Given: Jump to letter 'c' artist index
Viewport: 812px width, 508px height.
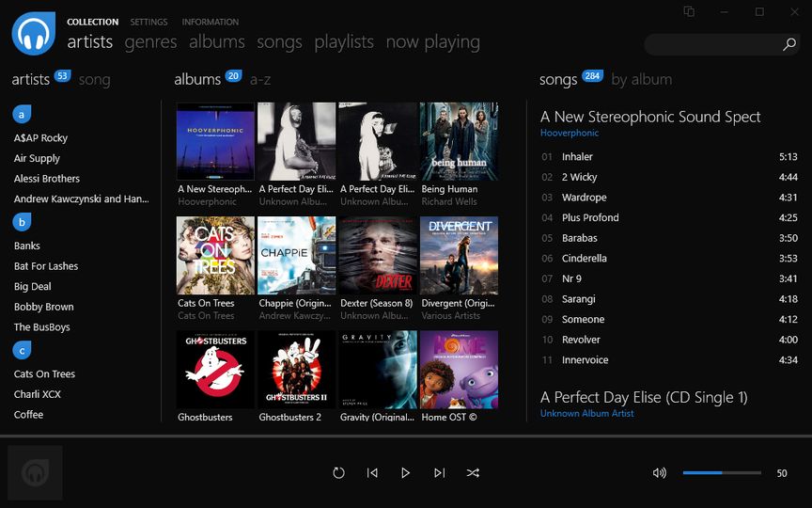Looking at the screenshot, I should coord(22,350).
